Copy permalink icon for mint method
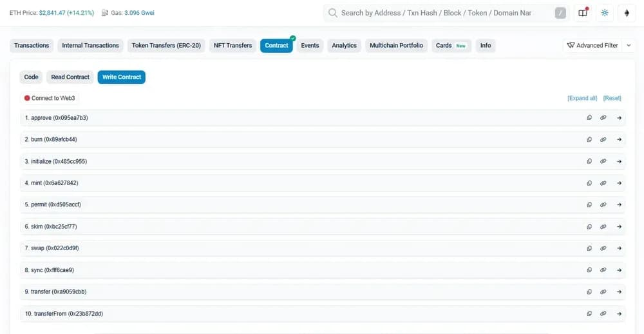644x334 pixels. point(603,183)
